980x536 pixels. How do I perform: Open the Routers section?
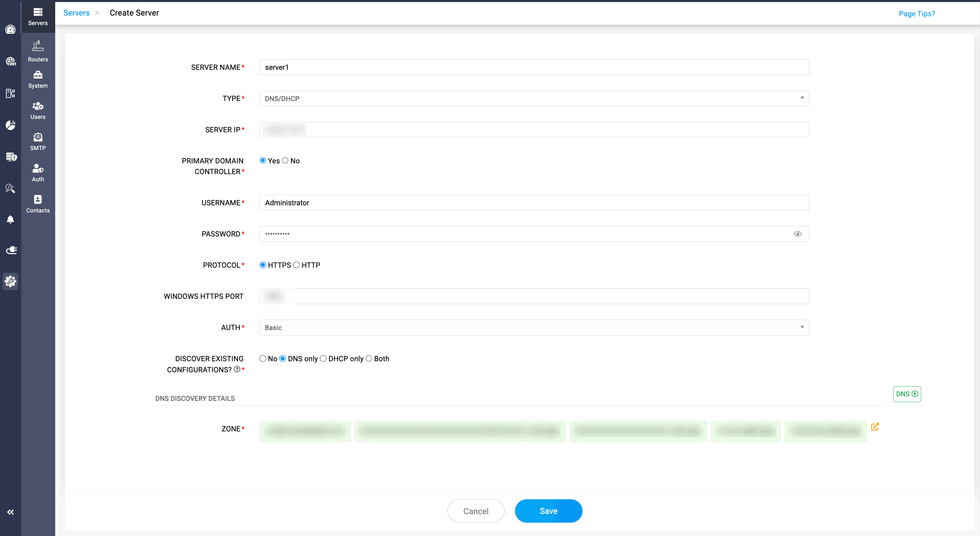pyautogui.click(x=38, y=51)
